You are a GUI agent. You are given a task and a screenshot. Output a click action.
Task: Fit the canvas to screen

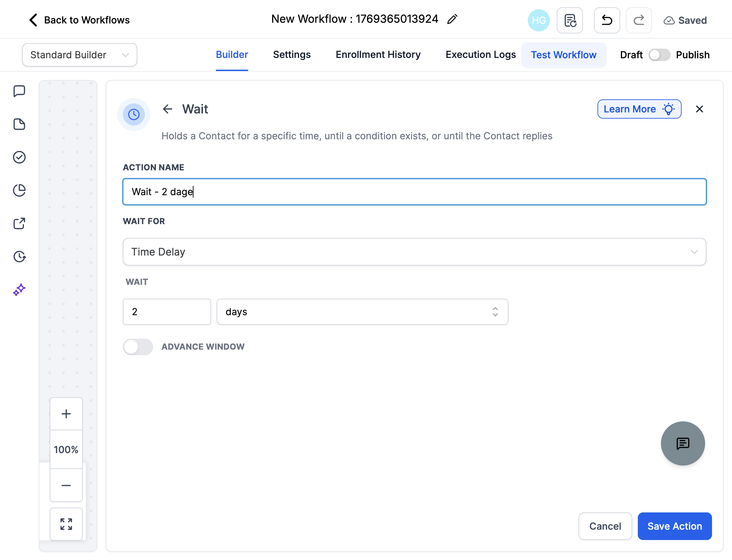coord(66,524)
